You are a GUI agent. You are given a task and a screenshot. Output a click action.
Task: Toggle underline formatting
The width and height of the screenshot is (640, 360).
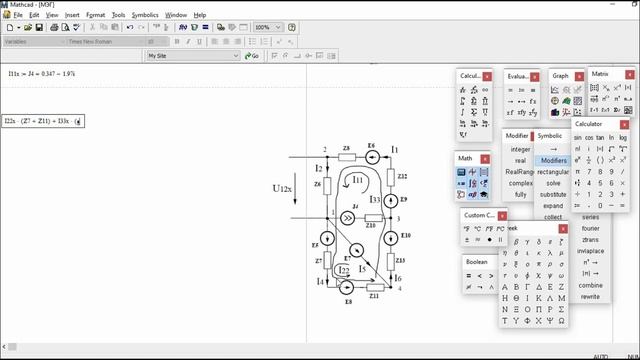(199, 42)
